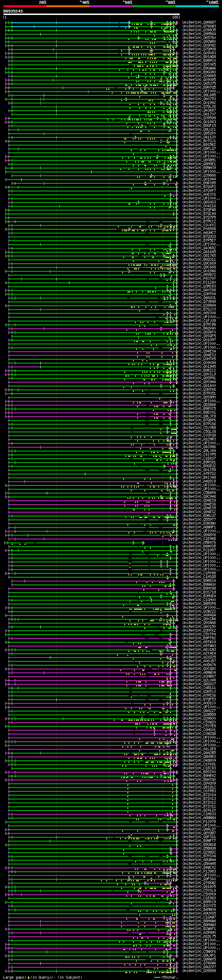The image size is (222, 980).
Task: Select the UniRef100_A6UHC7 label
Action: [199, 233]
